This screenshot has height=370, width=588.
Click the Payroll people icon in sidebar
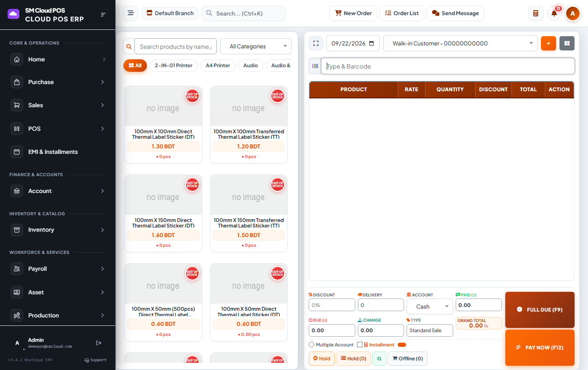[17, 269]
